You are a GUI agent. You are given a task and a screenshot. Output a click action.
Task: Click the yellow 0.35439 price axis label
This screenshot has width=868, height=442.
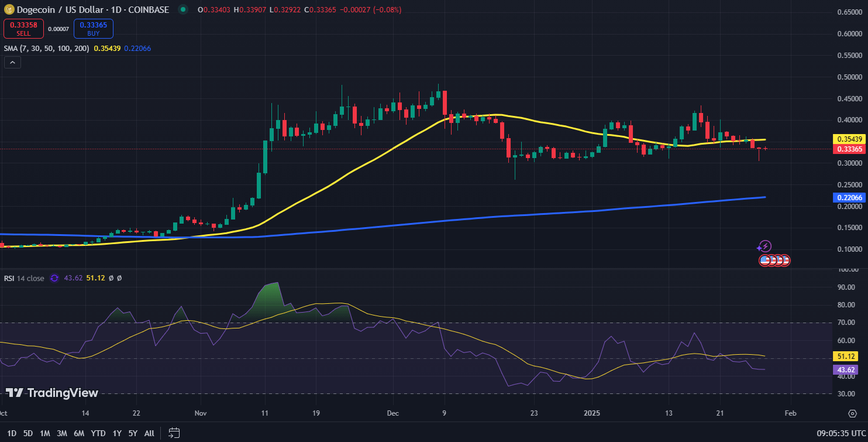click(849, 139)
